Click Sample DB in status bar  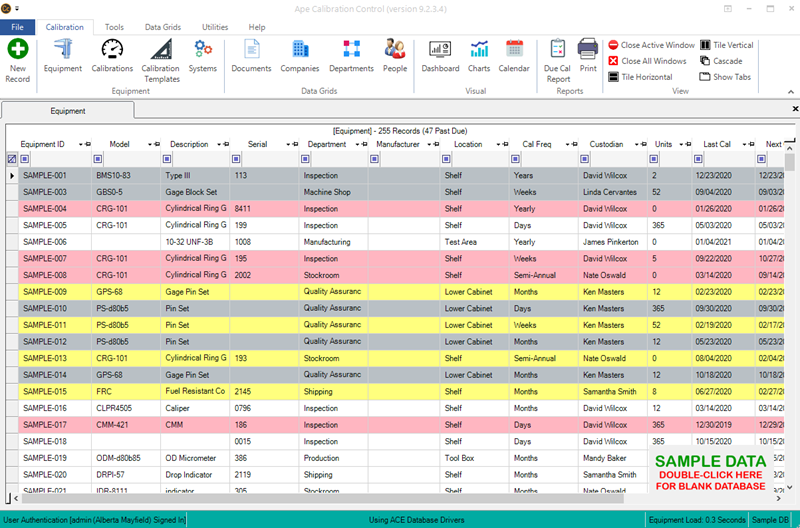tap(770, 520)
